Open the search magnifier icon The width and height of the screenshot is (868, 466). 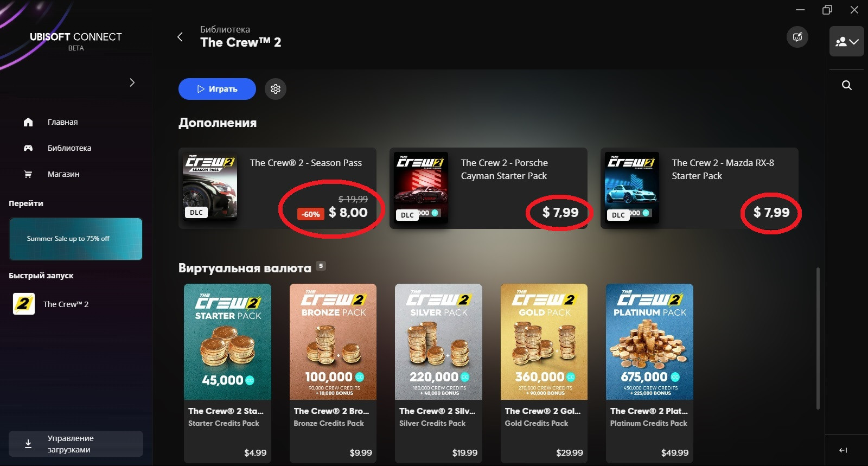click(x=846, y=85)
